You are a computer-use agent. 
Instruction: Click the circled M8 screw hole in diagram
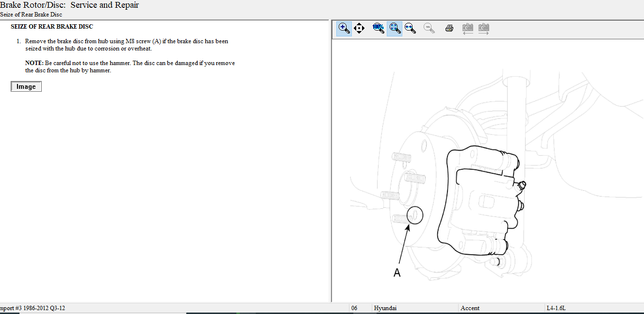point(415,215)
